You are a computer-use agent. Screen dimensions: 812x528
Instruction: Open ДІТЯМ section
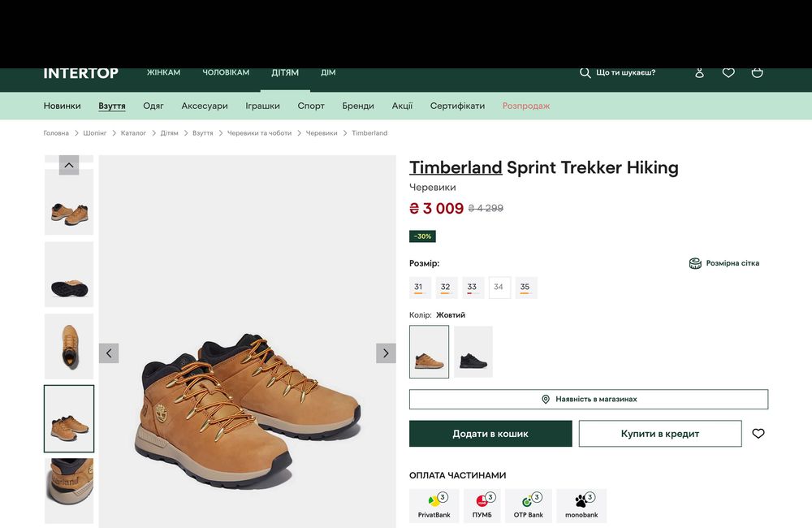285,72
